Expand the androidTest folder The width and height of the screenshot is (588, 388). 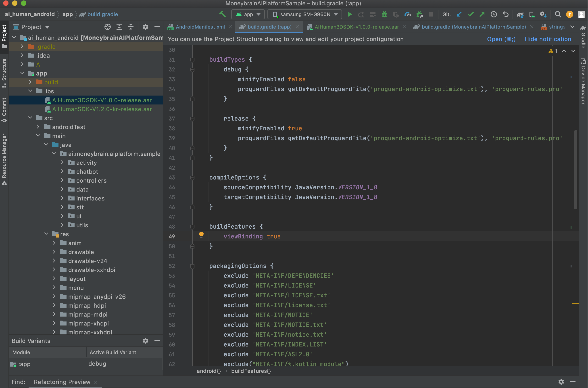38,127
